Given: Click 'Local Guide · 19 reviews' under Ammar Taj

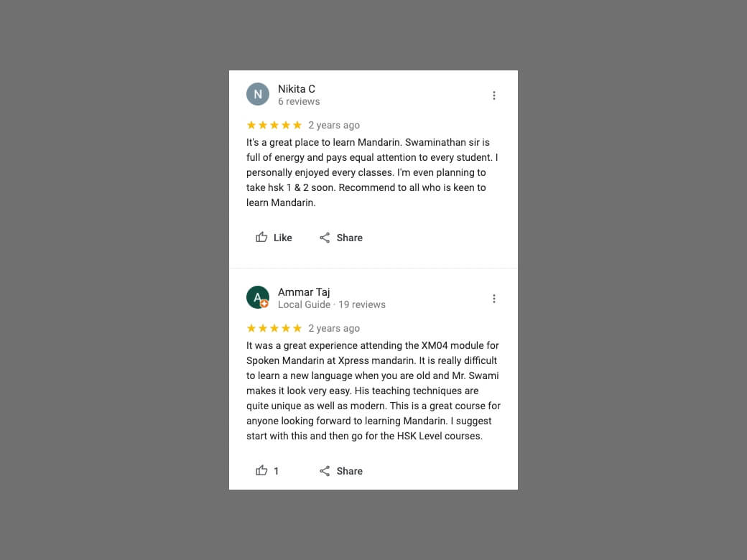Looking at the screenshot, I should coord(332,305).
